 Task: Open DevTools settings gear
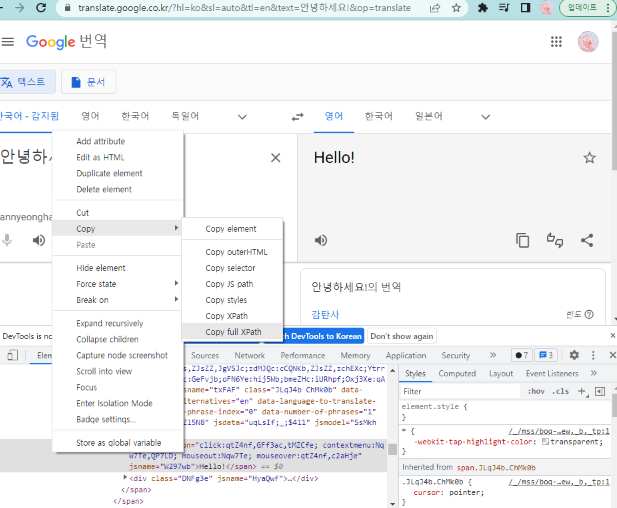(x=574, y=355)
